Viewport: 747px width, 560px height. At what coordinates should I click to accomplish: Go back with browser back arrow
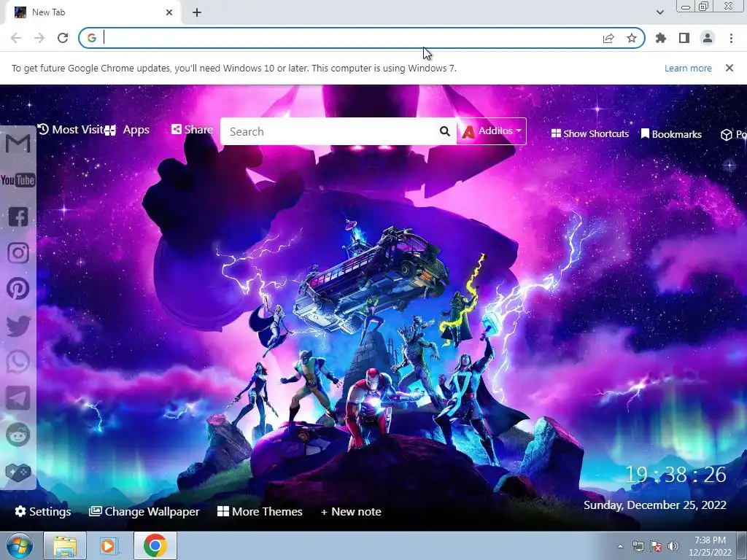coord(16,38)
